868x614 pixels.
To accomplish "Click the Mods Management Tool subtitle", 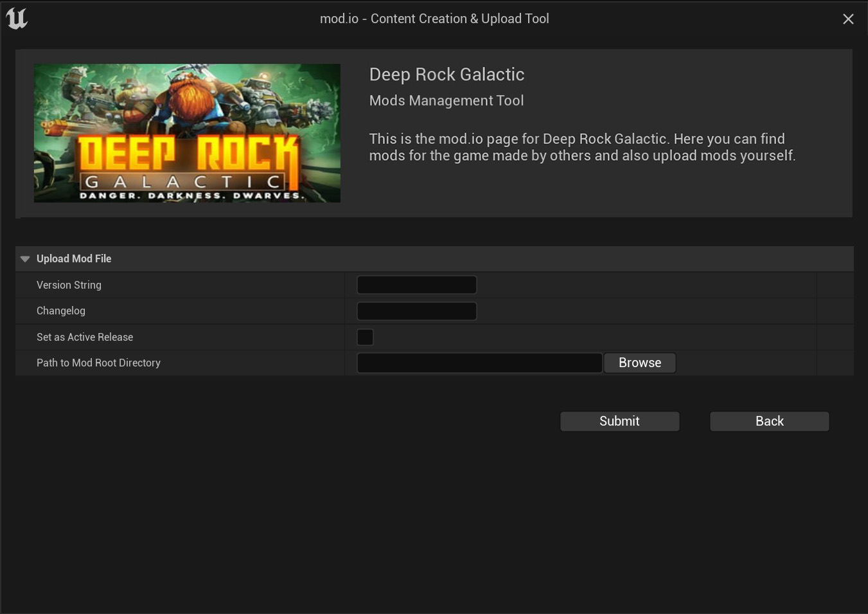I will [x=447, y=101].
